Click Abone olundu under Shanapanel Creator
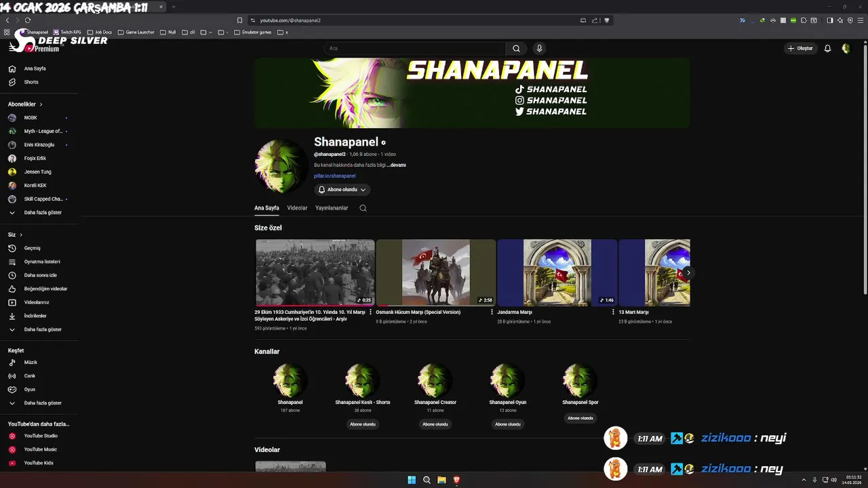Viewport: 868px width, 488px height. pos(435,424)
